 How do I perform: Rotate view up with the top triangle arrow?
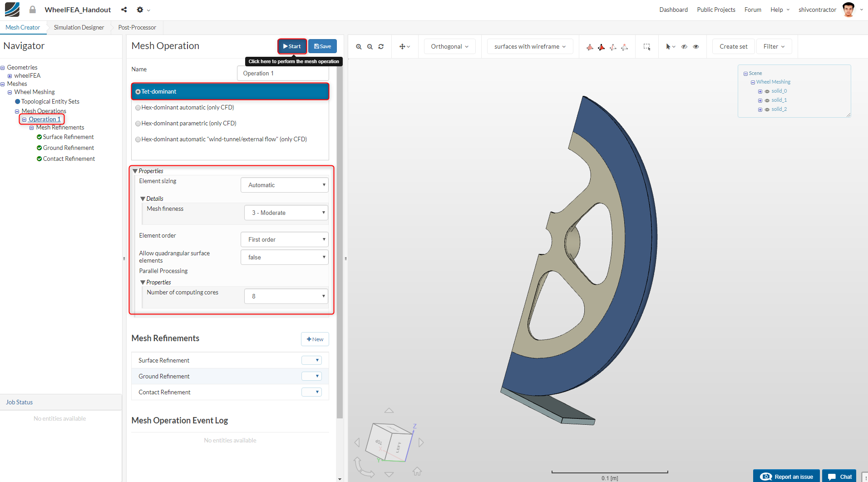pyautogui.click(x=389, y=410)
